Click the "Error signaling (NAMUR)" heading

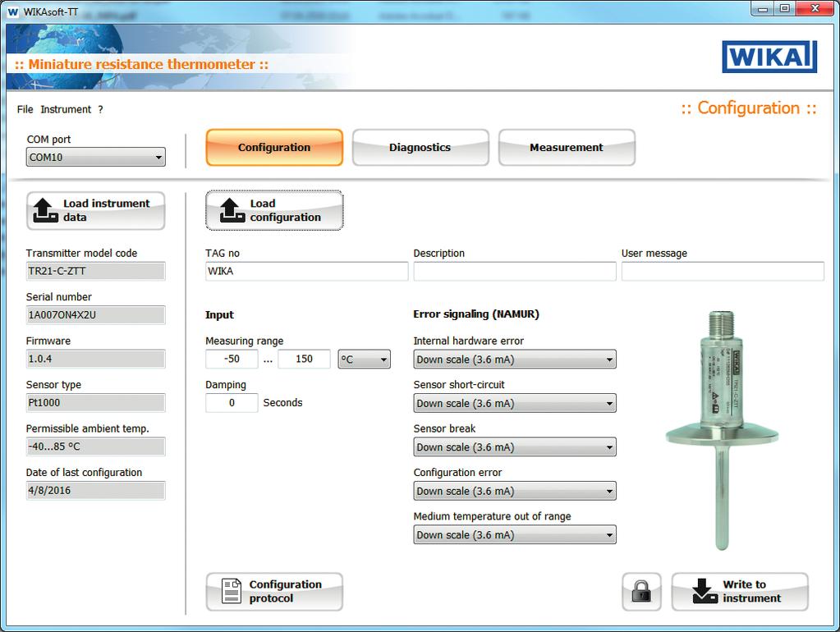476,314
